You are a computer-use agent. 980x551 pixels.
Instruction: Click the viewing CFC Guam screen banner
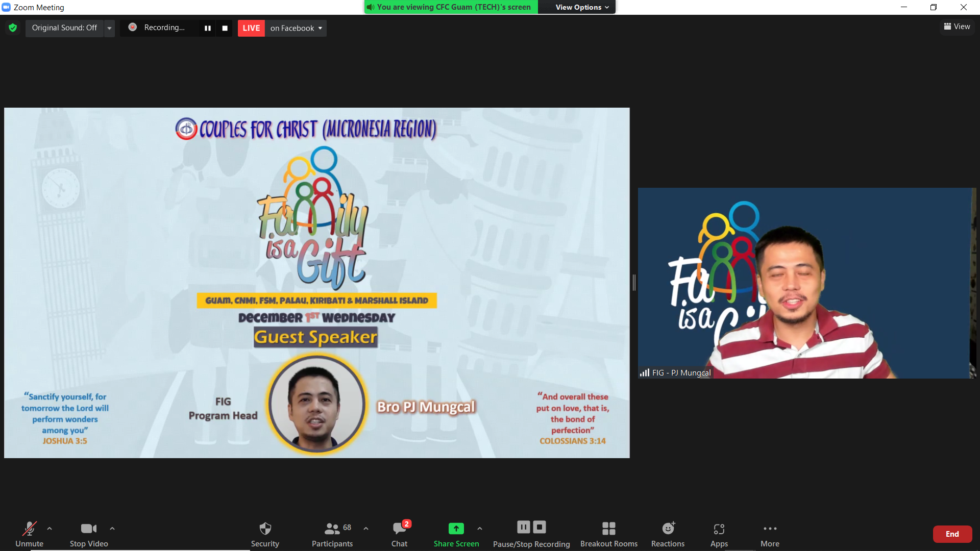click(x=451, y=7)
